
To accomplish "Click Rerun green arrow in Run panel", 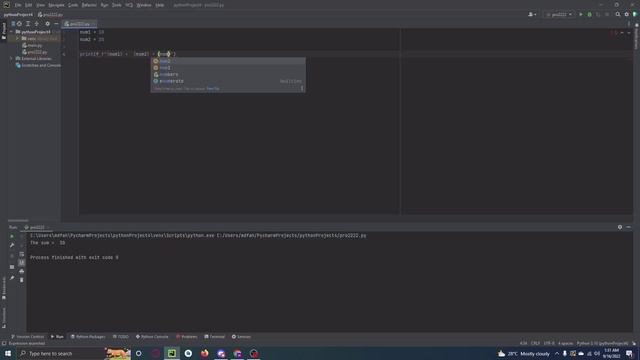I will tap(12, 236).
